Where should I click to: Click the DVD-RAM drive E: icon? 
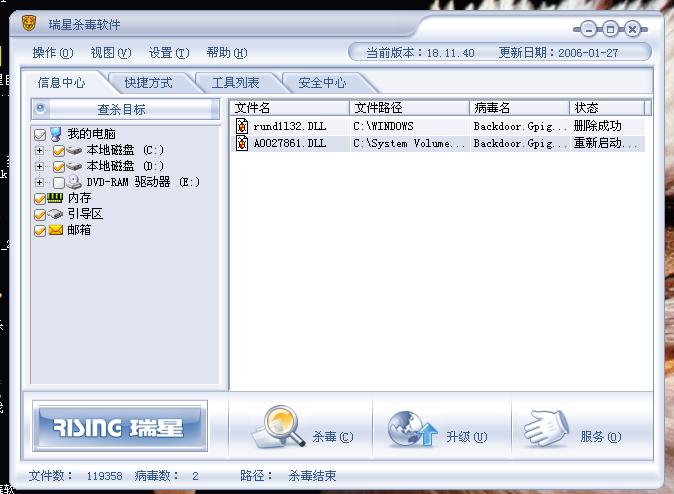[74, 182]
